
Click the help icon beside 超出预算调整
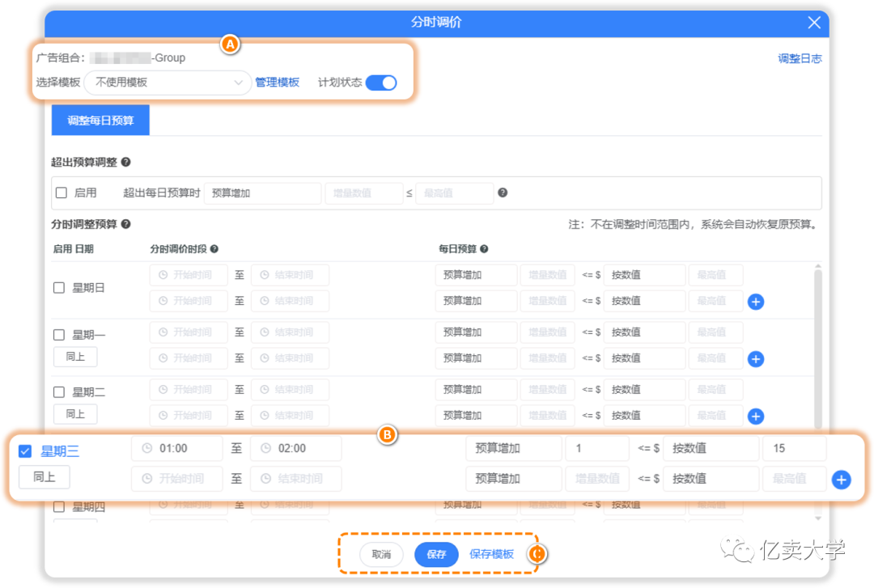pos(126,163)
